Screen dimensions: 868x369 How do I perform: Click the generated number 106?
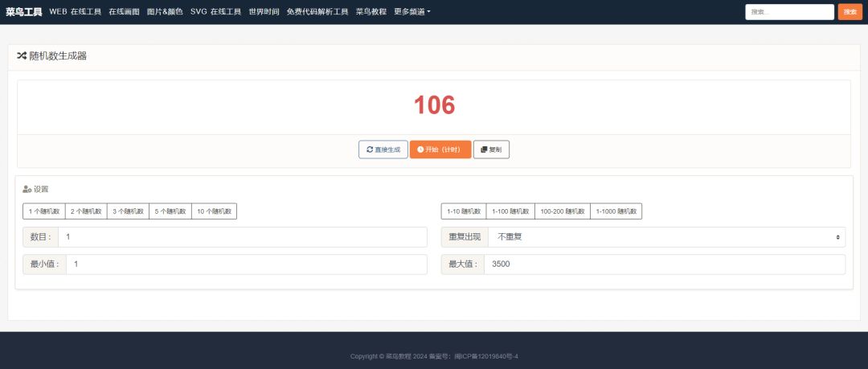click(x=434, y=105)
